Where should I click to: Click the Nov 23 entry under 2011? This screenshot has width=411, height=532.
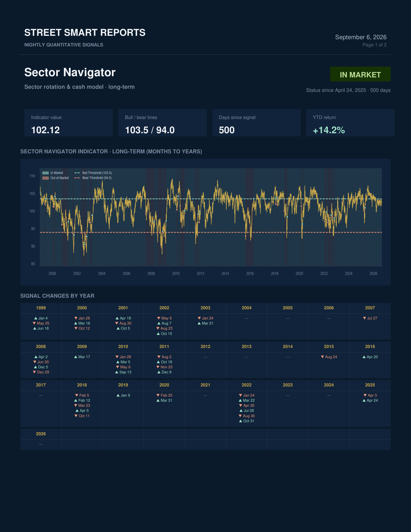click(164, 367)
